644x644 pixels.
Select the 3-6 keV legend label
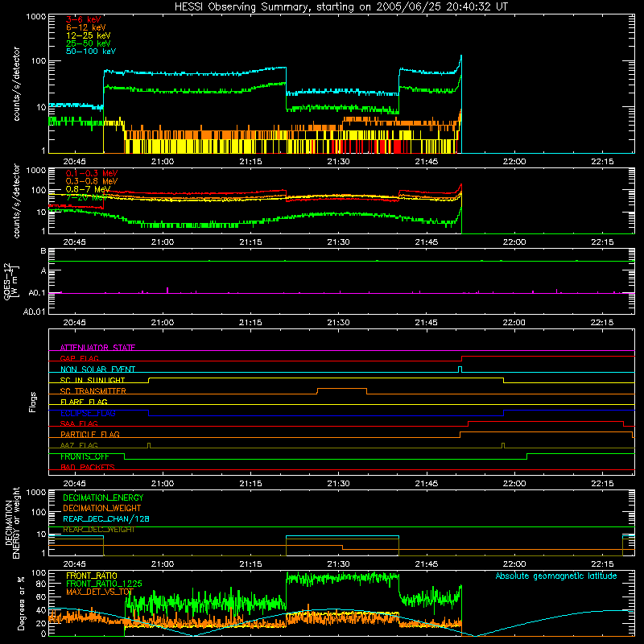[x=83, y=19]
